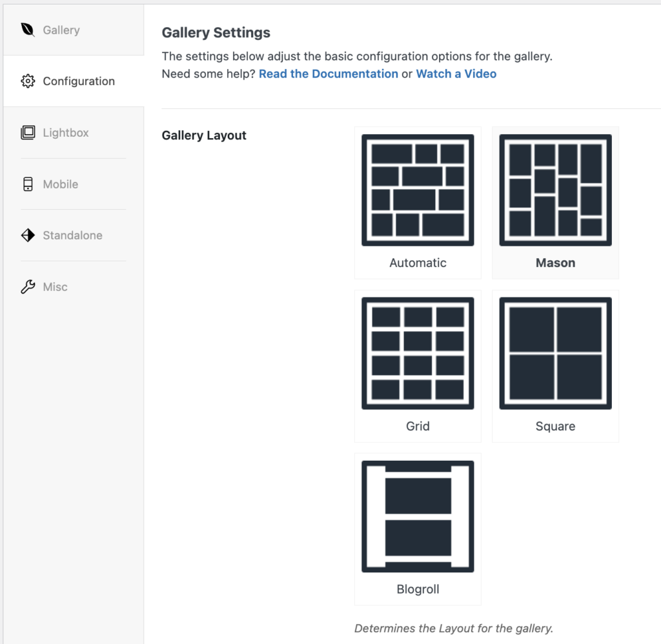Click the Grid layout thumbnail
This screenshot has width=661, height=644.
pos(418,353)
